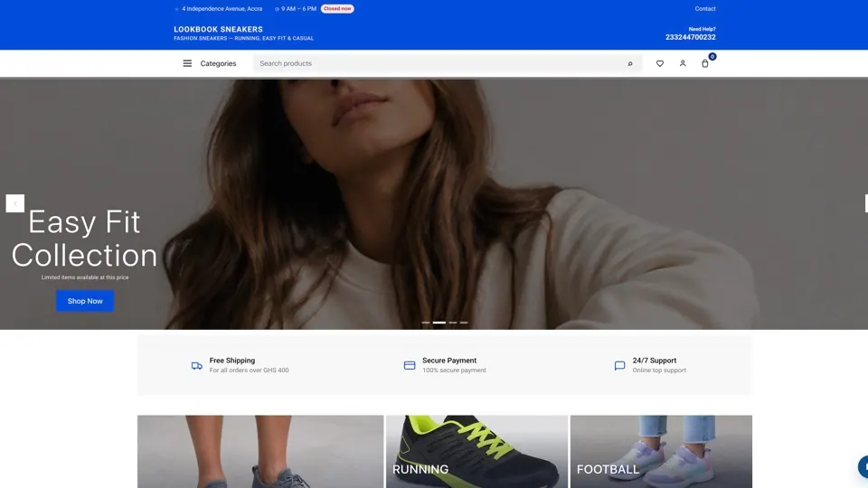Select the first carousel slide indicator
Viewport: 868px width, 488px height.
[x=426, y=323]
